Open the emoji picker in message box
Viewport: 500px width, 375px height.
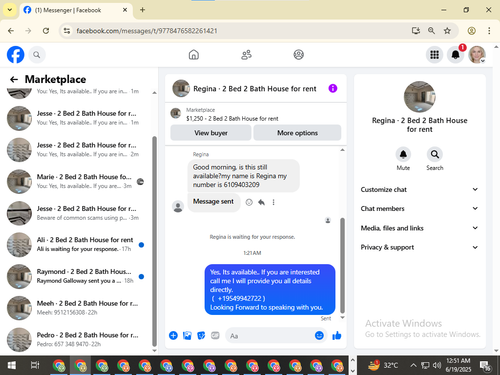[319, 335]
